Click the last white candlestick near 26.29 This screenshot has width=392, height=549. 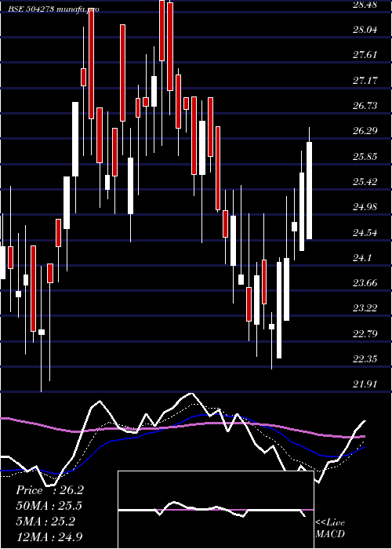(310, 191)
